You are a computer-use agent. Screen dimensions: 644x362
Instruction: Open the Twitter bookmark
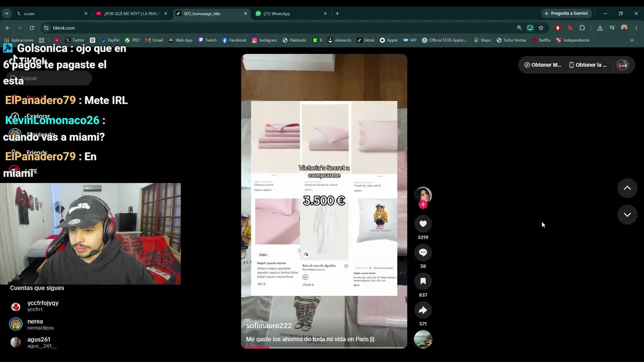[74, 40]
